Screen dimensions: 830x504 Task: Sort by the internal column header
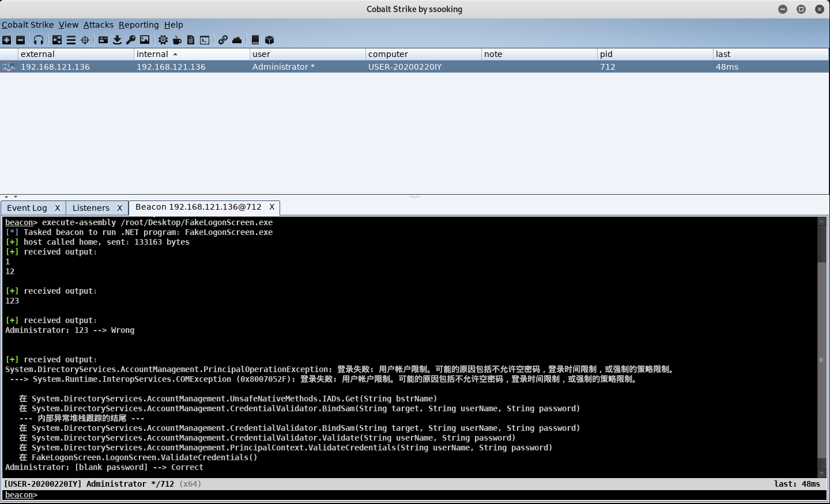coord(191,54)
